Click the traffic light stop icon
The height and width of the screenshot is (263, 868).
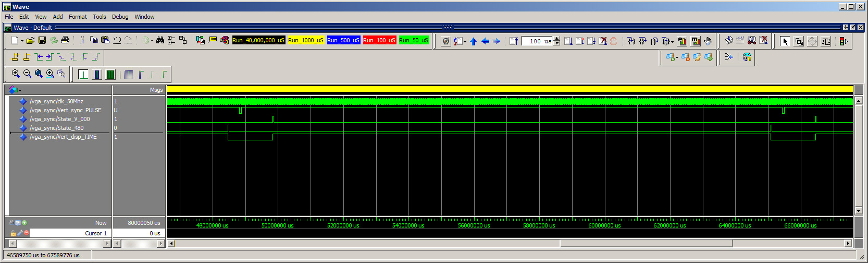(844, 41)
